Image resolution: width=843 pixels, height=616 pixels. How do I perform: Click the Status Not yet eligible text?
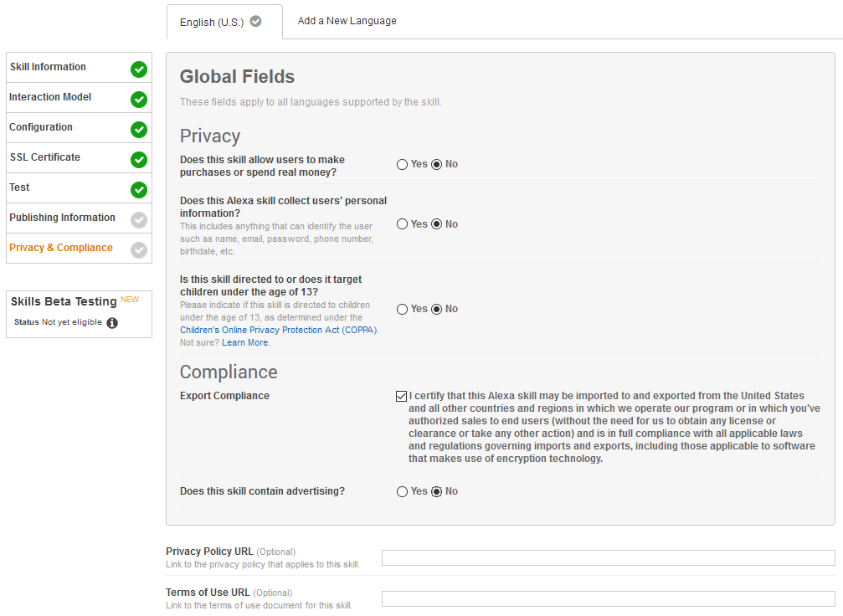click(x=58, y=322)
